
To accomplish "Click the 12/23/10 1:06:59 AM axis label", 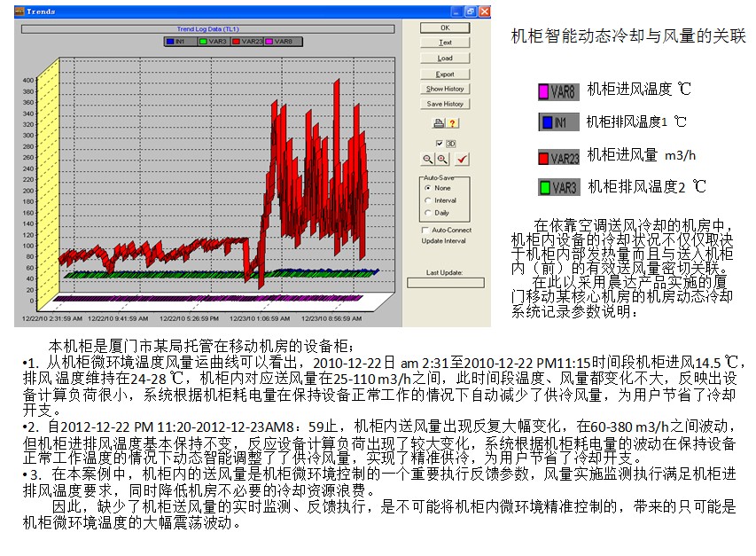I will [x=260, y=318].
